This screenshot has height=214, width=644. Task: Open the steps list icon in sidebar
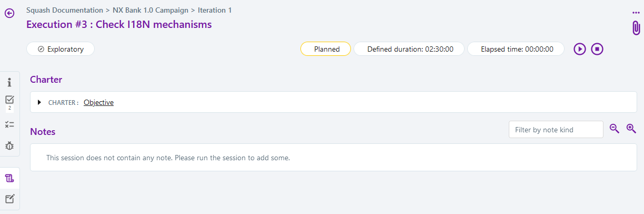[9, 124]
